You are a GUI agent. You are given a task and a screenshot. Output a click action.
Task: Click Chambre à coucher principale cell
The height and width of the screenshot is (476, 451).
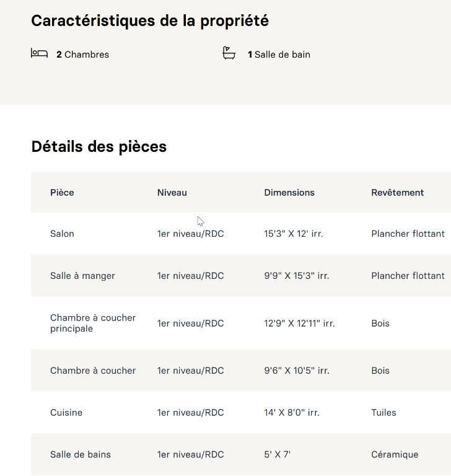pyautogui.click(x=93, y=323)
